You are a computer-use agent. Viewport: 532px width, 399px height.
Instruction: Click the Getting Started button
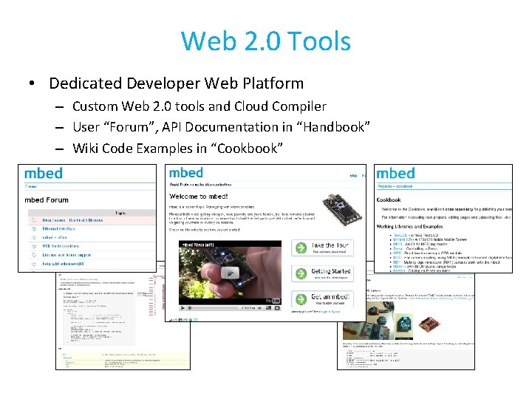coord(322,273)
